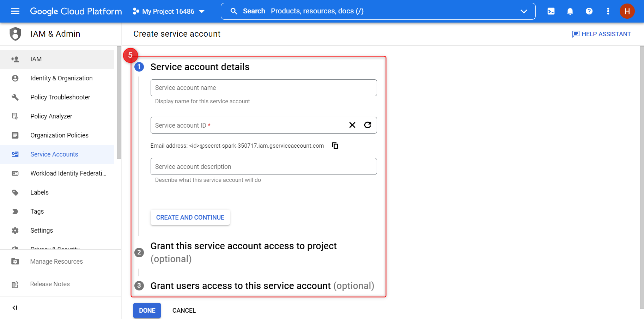This screenshot has height=319, width=644.
Task: Click the CREATE AND CONTINUE button
Action: (190, 217)
